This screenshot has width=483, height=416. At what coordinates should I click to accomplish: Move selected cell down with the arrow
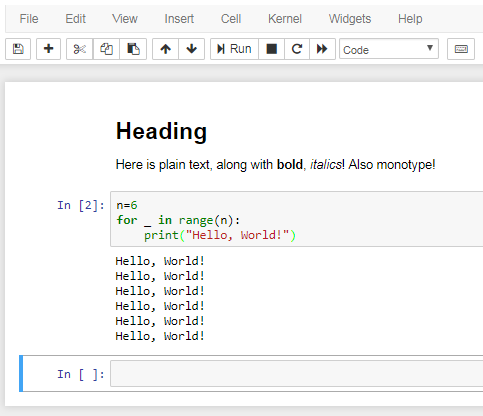pyautogui.click(x=192, y=49)
